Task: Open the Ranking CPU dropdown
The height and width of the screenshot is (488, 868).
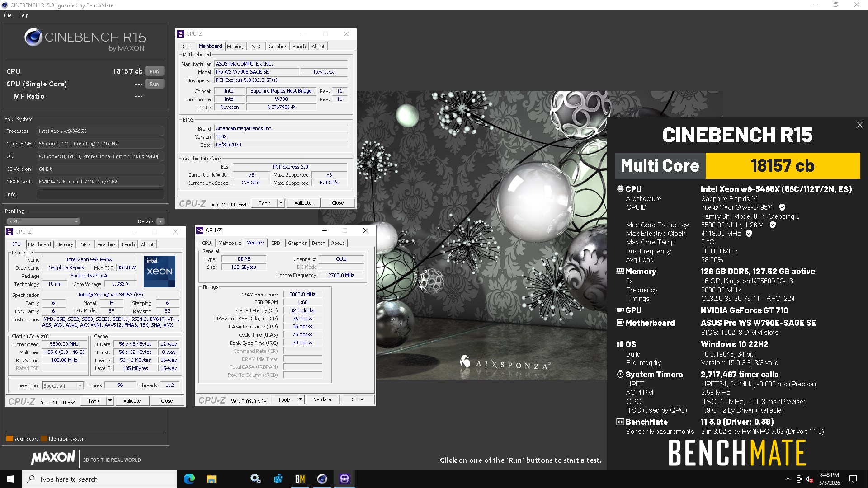Action: click(x=44, y=221)
